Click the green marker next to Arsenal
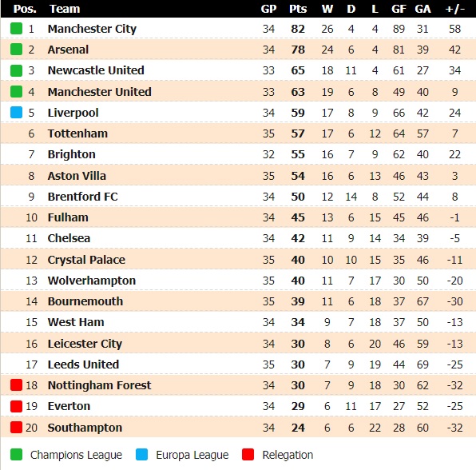The height and width of the screenshot is (470, 476). 17,50
